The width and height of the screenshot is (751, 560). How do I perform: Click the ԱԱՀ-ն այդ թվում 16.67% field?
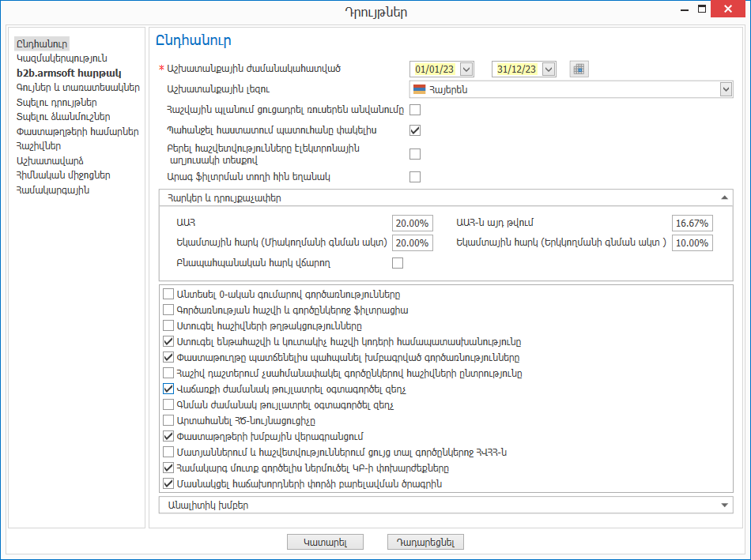tap(692, 223)
